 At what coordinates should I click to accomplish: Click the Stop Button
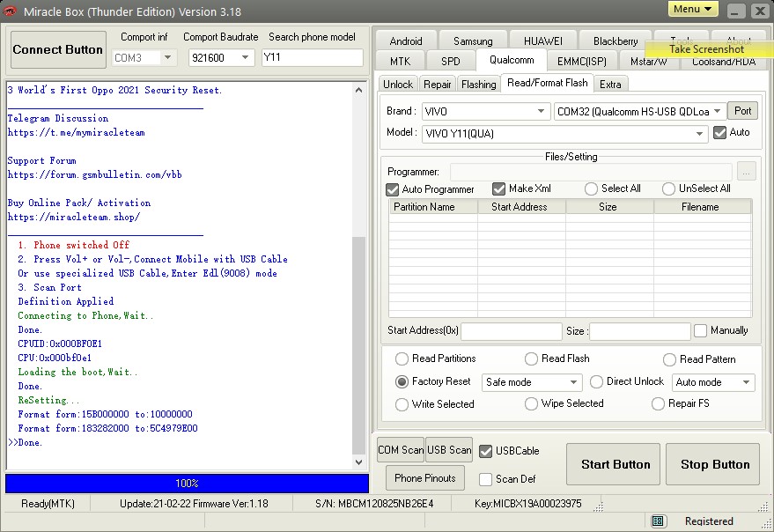tap(712, 464)
